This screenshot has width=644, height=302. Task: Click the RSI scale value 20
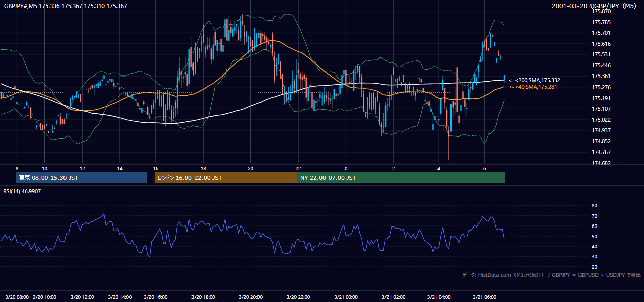594,267
